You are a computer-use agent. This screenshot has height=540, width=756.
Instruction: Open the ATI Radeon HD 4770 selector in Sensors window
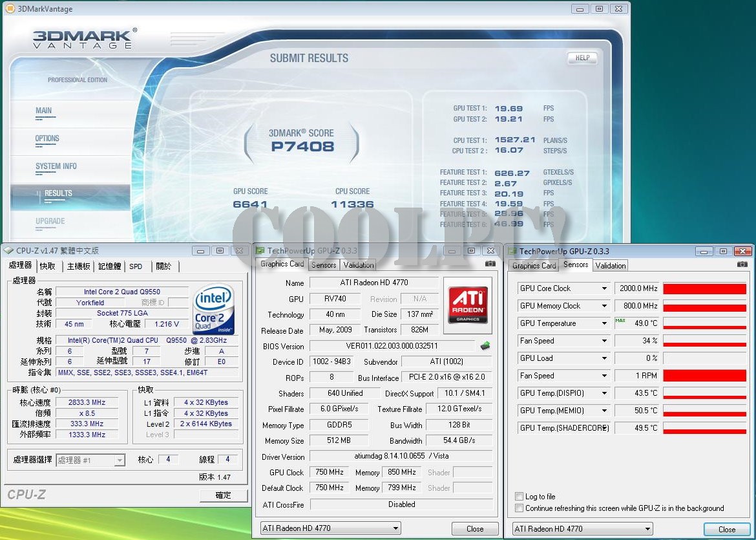pyautogui.click(x=647, y=529)
